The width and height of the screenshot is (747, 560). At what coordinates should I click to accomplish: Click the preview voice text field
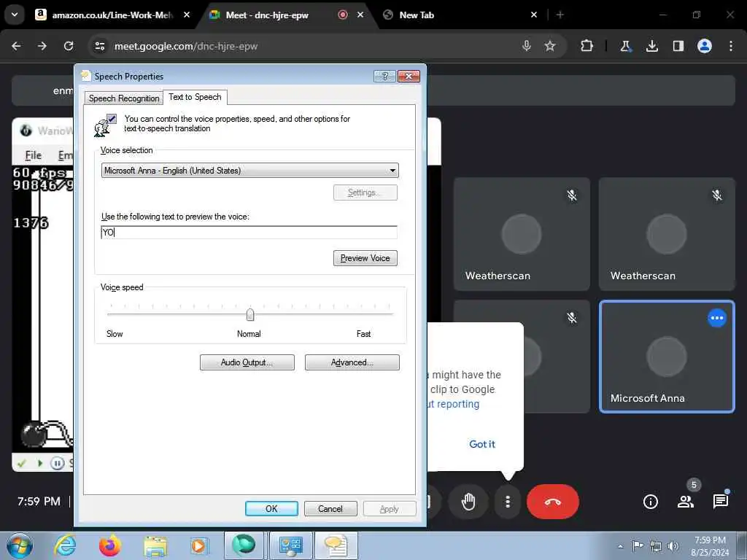(x=249, y=233)
